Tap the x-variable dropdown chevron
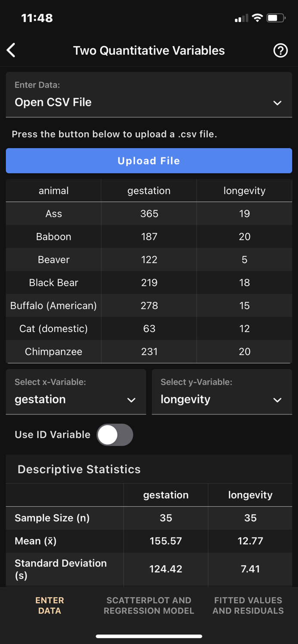Image resolution: width=298 pixels, height=644 pixels. coord(131,400)
